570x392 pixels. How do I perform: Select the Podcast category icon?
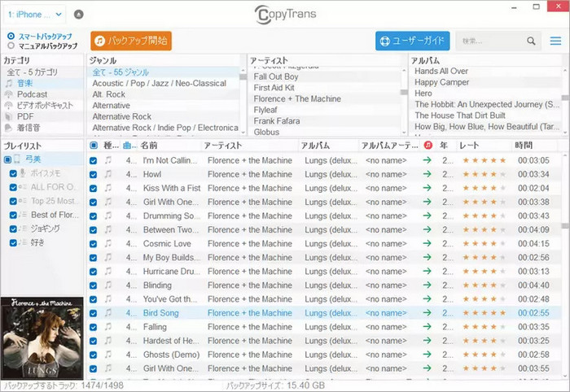(x=9, y=94)
